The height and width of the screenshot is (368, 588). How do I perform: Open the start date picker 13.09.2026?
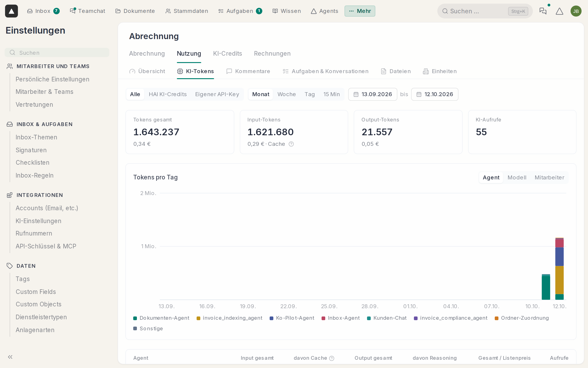pos(373,94)
